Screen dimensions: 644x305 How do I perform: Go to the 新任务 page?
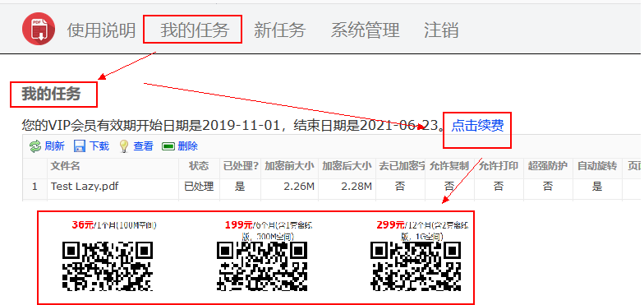click(x=279, y=30)
